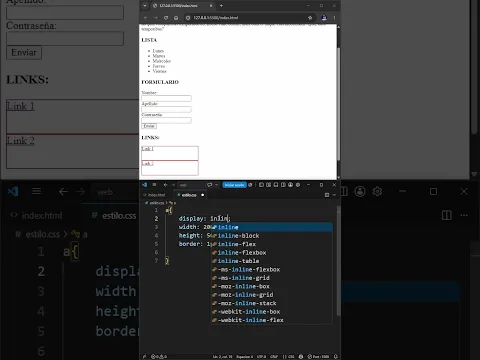Open VS Code settings gear
Viewport: 480px width, 360px height.
click(x=298, y=185)
